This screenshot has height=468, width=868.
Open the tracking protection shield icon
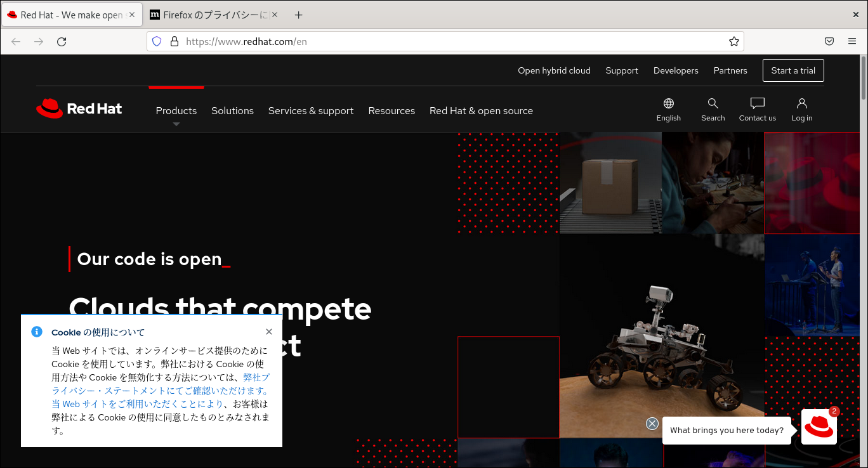click(x=157, y=41)
